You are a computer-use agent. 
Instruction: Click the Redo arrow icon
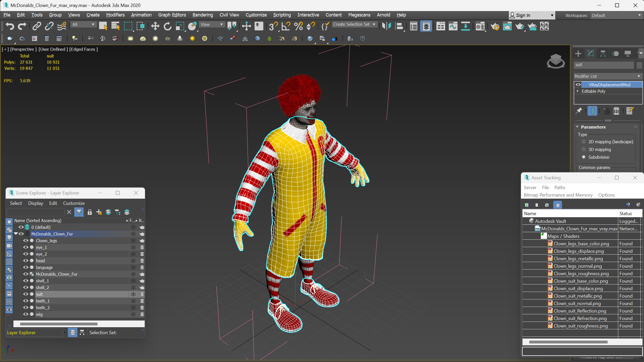tap(22, 26)
